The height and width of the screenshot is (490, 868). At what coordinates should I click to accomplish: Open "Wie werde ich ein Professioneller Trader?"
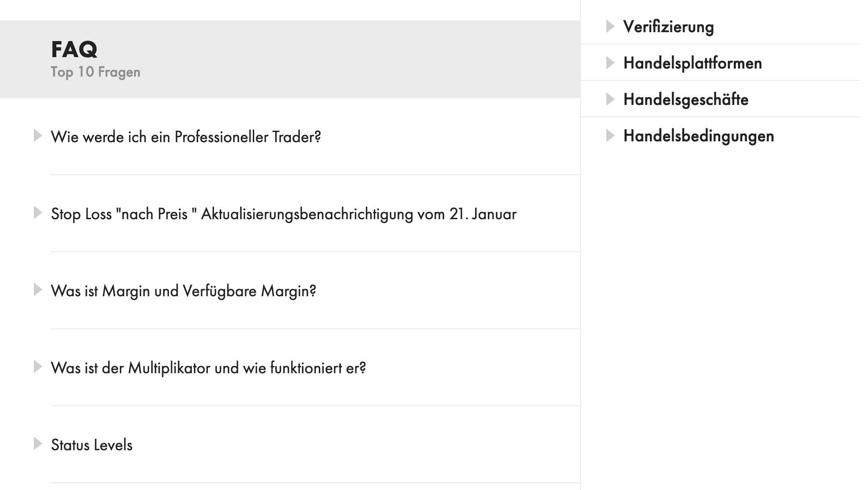(x=186, y=137)
